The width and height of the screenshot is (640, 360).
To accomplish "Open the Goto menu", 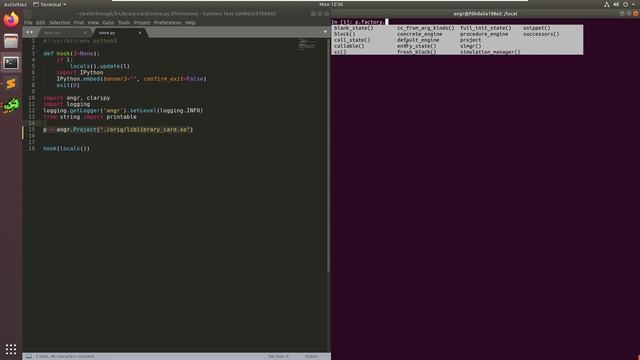I will (108, 23).
